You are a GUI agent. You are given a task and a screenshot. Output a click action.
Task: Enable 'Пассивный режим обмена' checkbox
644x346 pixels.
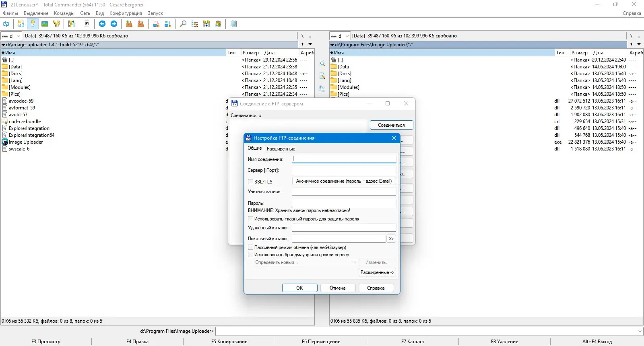tap(251, 247)
